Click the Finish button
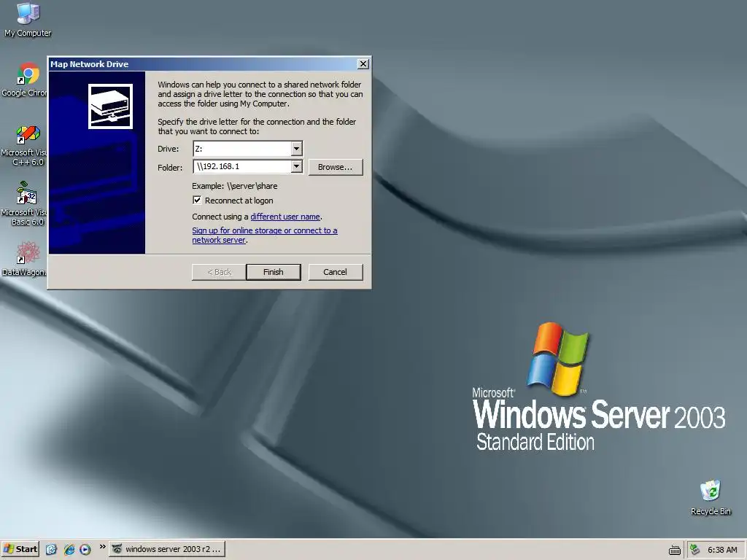This screenshot has width=747, height=560. click(274, 272)
